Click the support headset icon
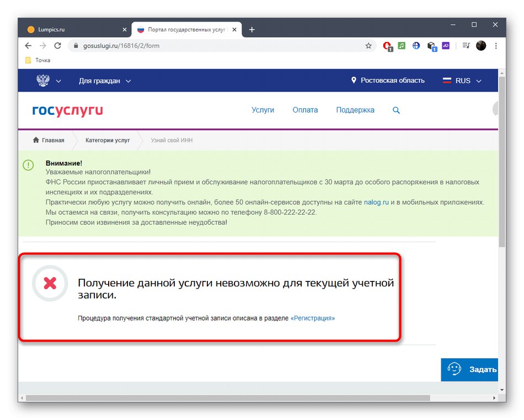This screenshot has height=420, width=524. pos(455,369)
